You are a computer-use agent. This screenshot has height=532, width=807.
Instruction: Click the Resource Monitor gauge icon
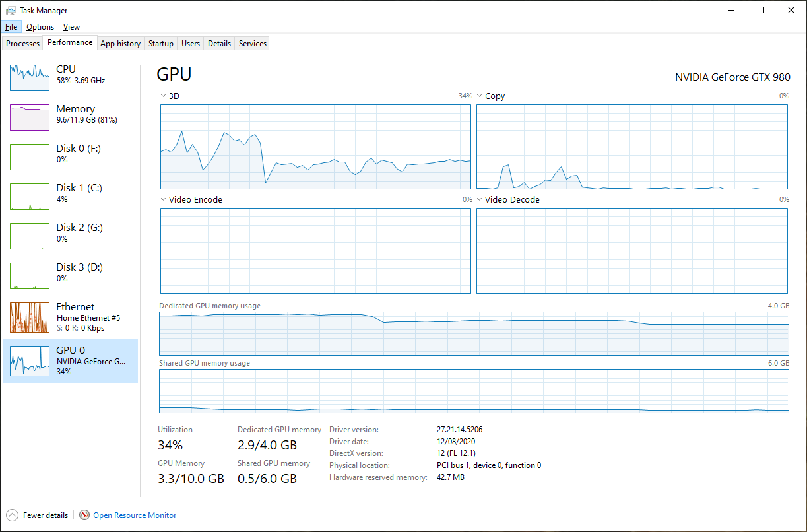click(84, 515)
